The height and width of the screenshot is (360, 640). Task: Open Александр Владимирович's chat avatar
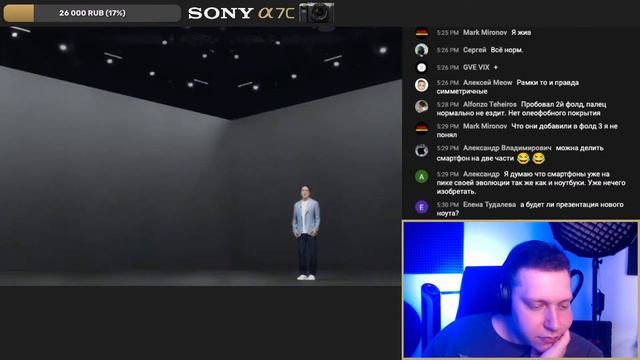tap(422, 151)
